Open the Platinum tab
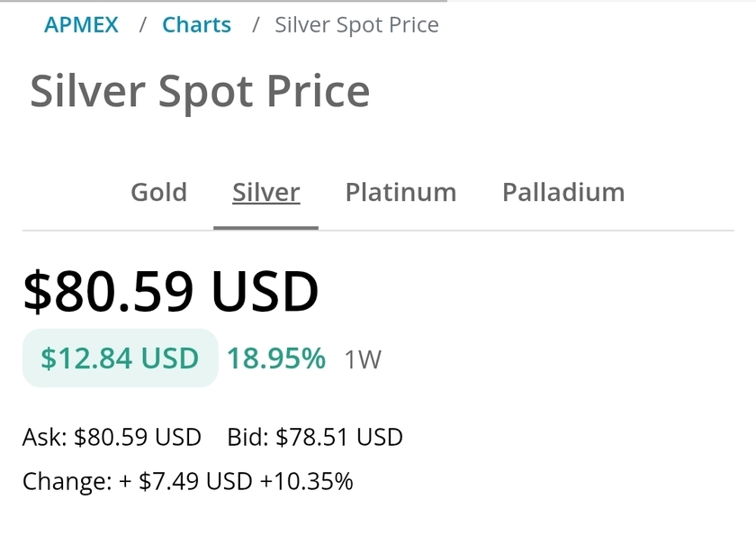 pyautogui.click(x=400, y=192)
